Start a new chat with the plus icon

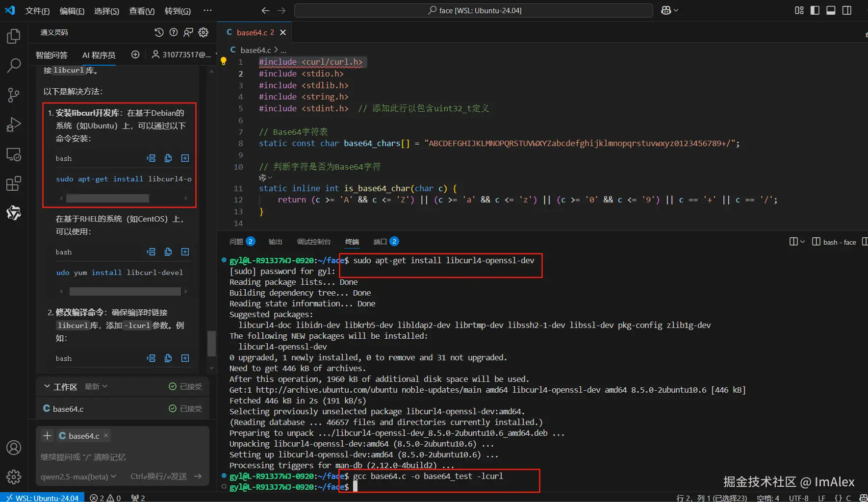point(135,54)
